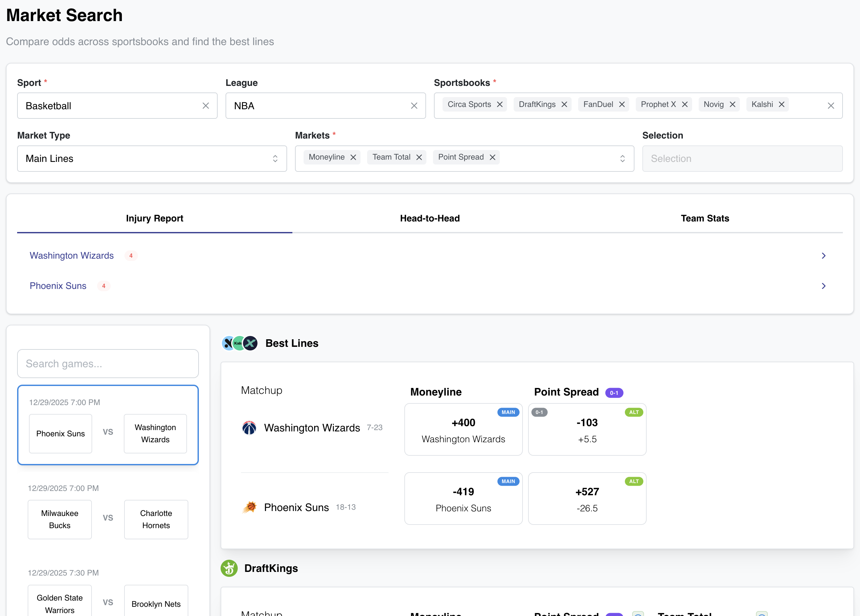Click the Washington Wizards team logo
Image resolution: width=860 pixels, height=616 pixels.
tap(249, 427)
